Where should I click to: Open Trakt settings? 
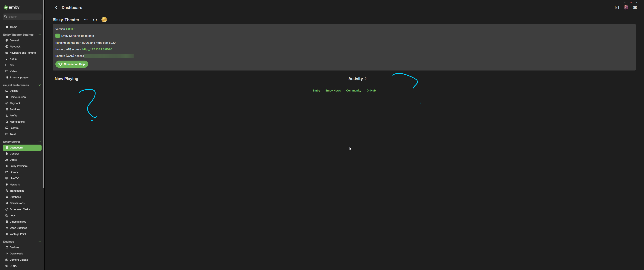click(22, 134)
